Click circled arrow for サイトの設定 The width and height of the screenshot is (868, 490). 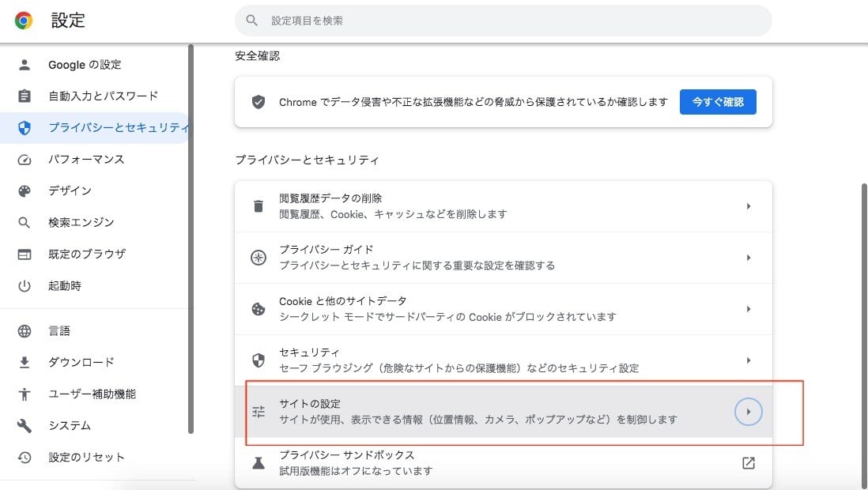pos(749,412)
